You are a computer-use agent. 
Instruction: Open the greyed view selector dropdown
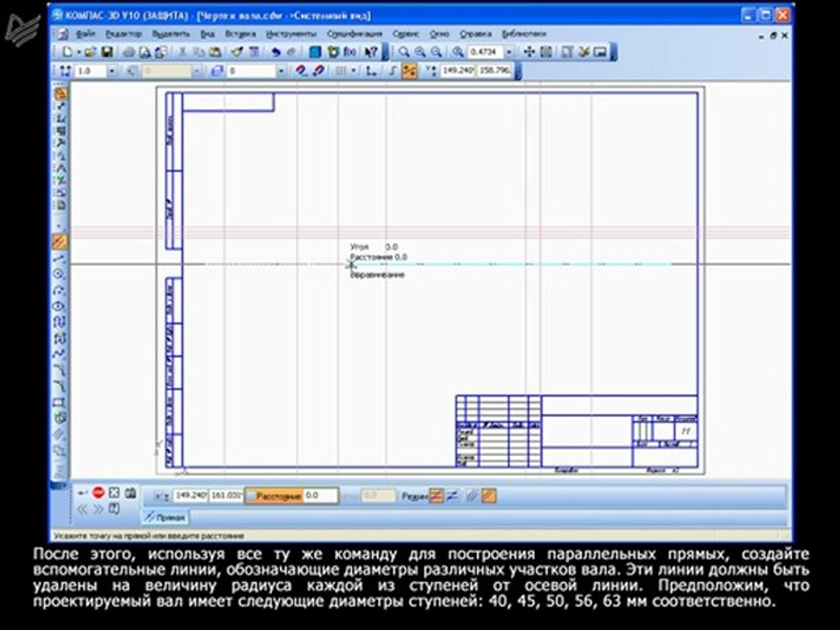pos(196,71)
